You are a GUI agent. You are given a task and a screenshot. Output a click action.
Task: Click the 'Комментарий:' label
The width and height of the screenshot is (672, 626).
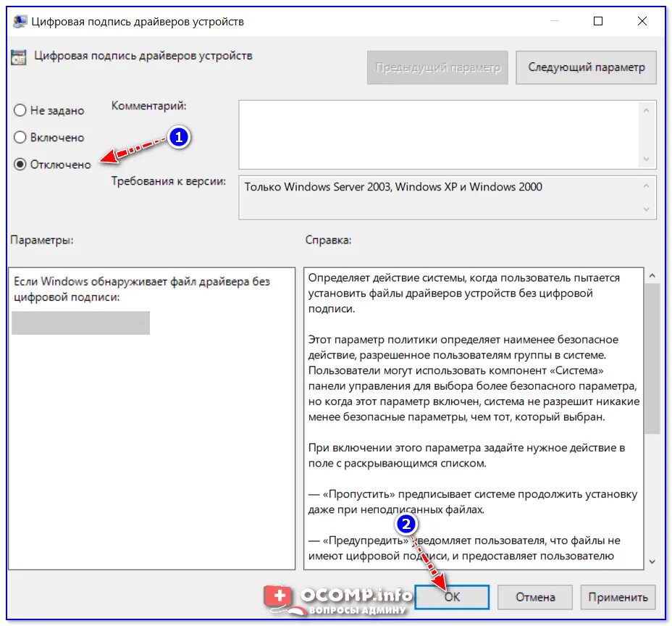(148, 106)
